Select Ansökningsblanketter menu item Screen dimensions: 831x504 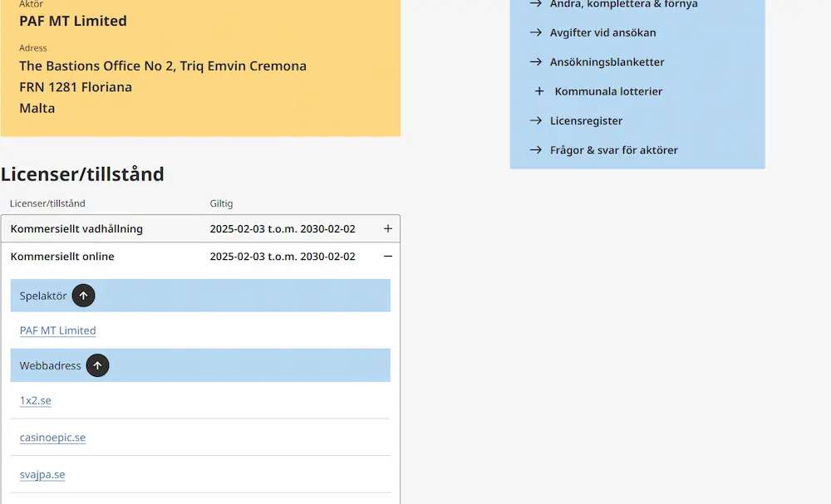(607, 62)
